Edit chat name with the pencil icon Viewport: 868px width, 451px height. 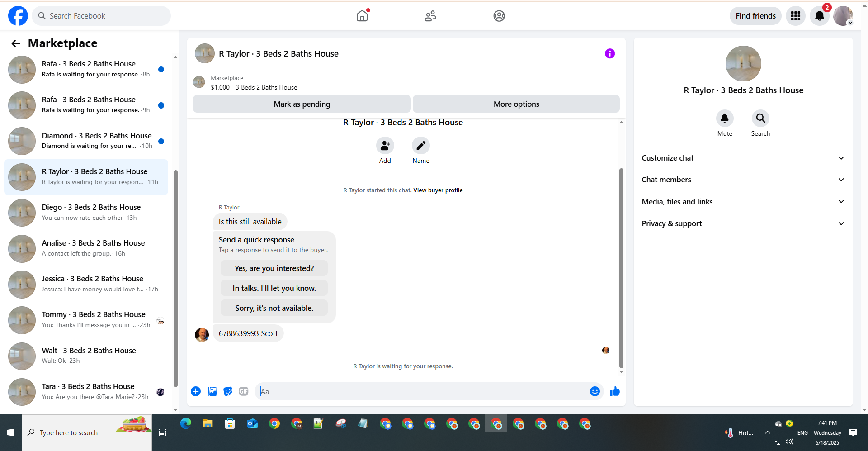421,146
